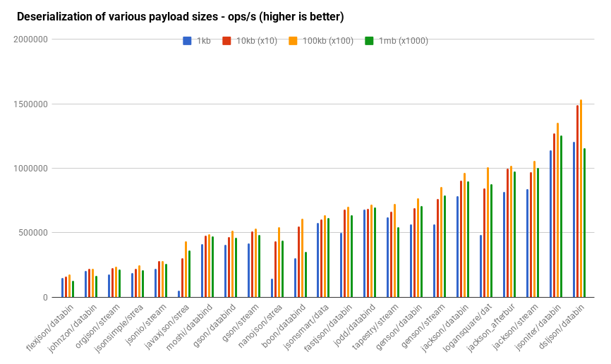Click the x-axis label jackson/stream
Viewport: 611px width, 364px height.
tap(516, 327)
